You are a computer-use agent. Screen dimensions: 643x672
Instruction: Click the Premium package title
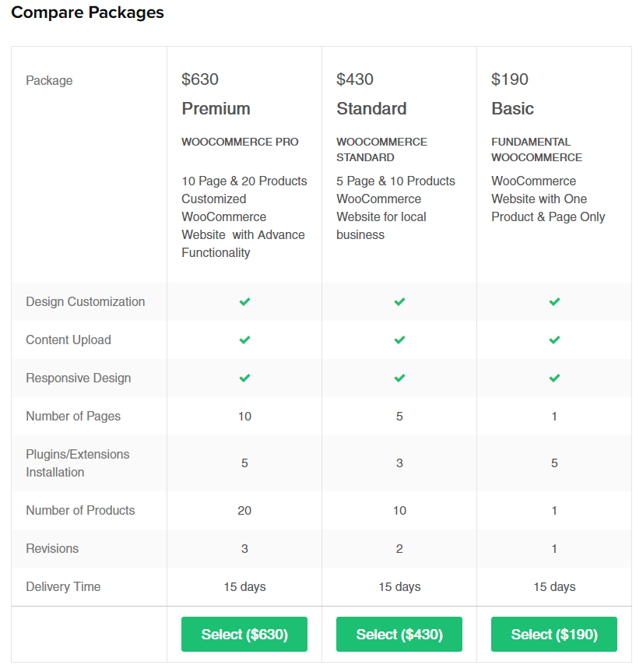216,109
